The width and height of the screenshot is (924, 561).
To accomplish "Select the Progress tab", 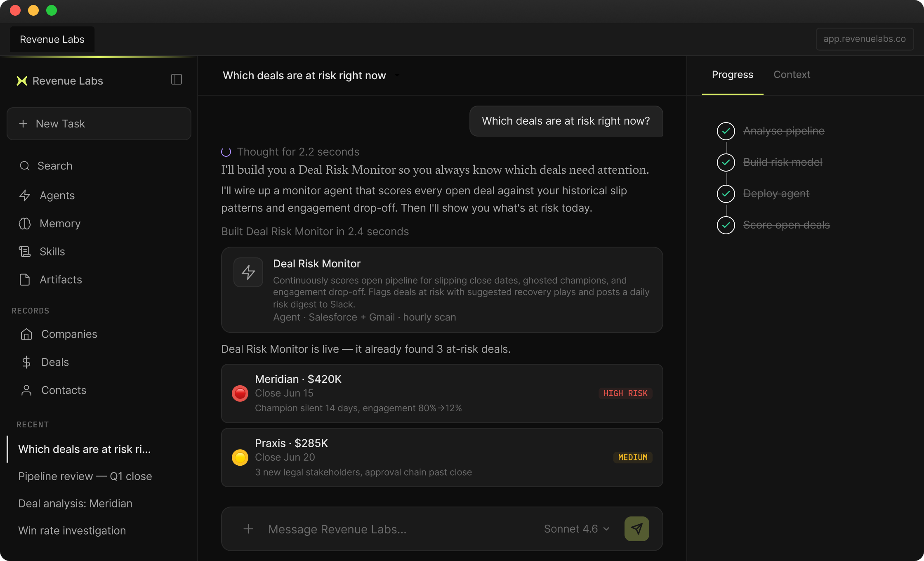I will coord(732,75).
